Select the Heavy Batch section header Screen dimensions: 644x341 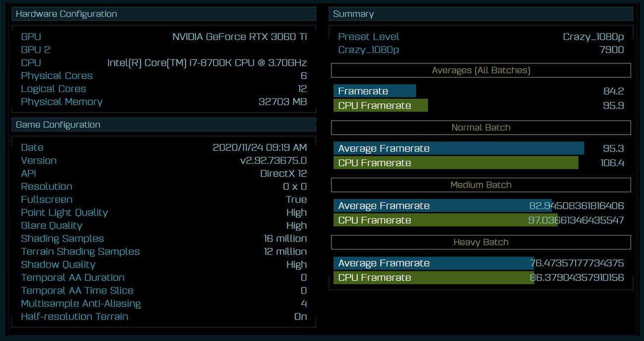tap(481, 243)
